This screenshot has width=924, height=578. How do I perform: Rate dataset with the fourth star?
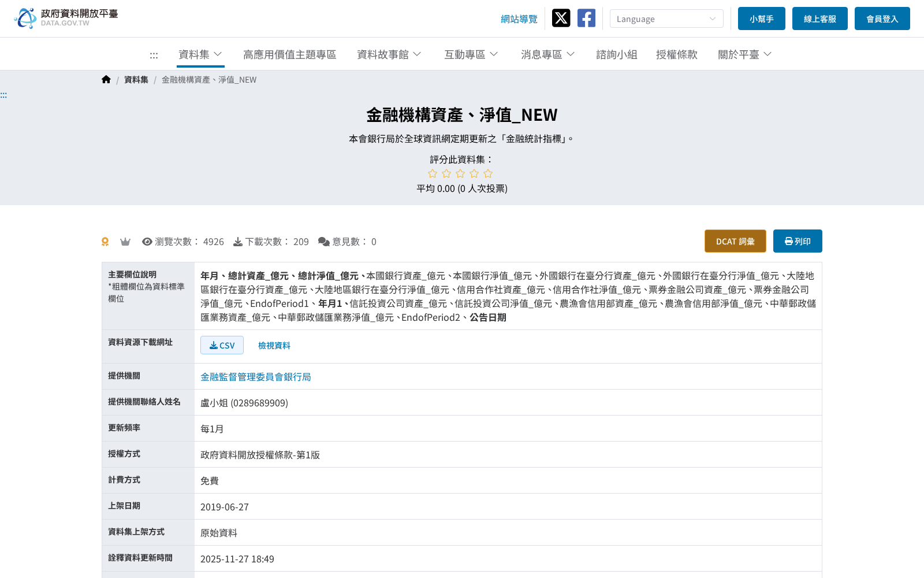coord(474,173)
